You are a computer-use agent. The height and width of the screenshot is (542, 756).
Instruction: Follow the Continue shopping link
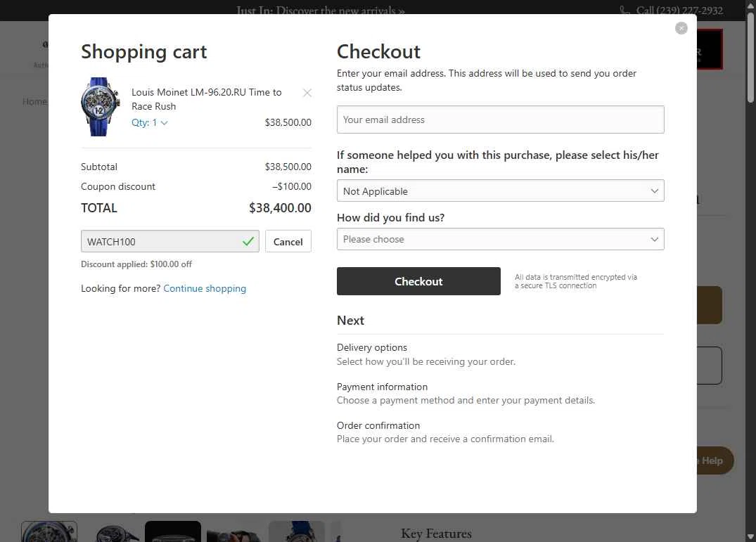coord(205,289)
